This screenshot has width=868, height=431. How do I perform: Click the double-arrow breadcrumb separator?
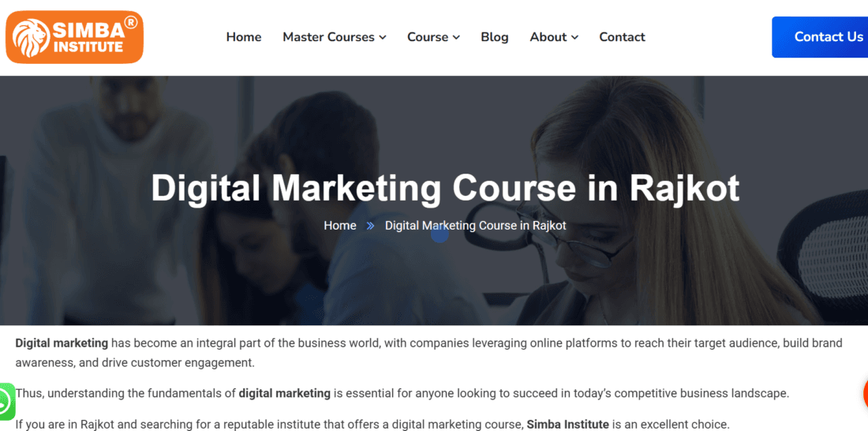[370, 226]
